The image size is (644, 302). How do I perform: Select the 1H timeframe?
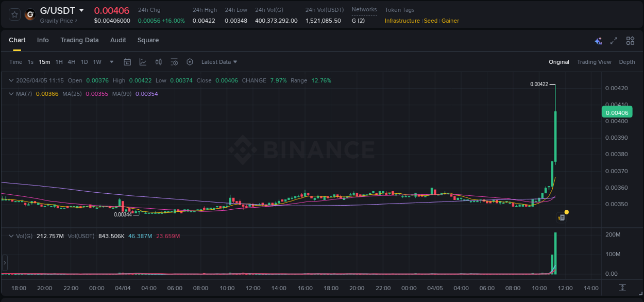click(x=60, y=62)
